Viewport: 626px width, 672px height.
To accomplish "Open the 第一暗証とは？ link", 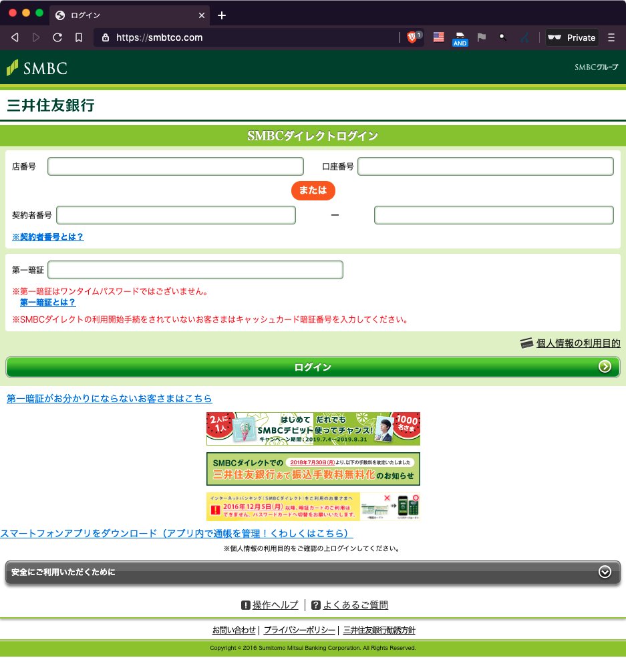I will [x=47, y=303].
